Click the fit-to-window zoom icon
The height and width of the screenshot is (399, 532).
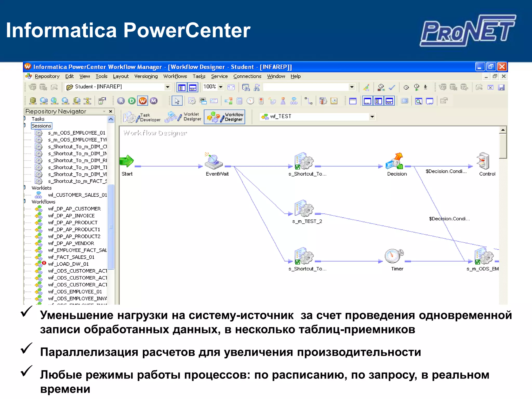231,87
